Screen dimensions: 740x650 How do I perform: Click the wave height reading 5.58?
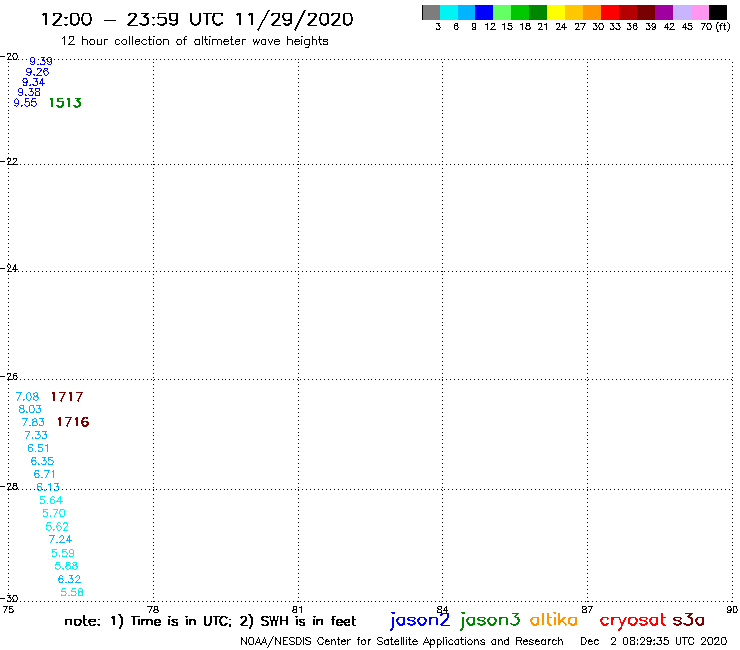pyautogui.click(x=72, y=592)
